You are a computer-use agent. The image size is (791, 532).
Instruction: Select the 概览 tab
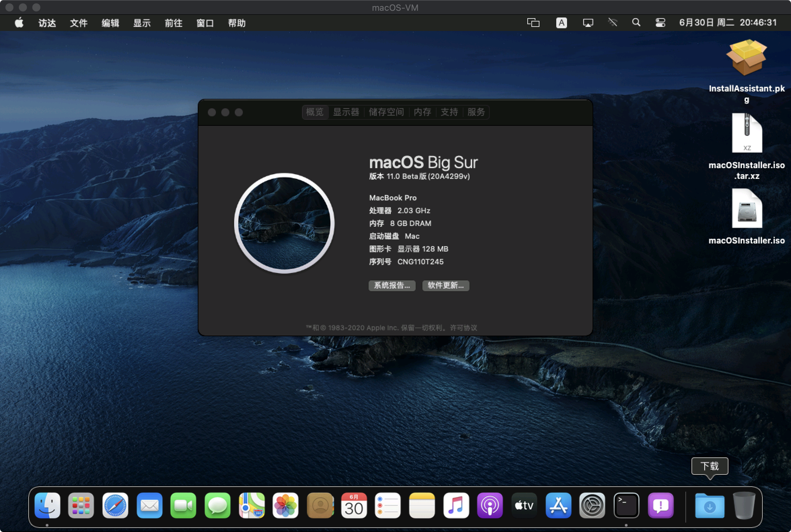(315, 112)
